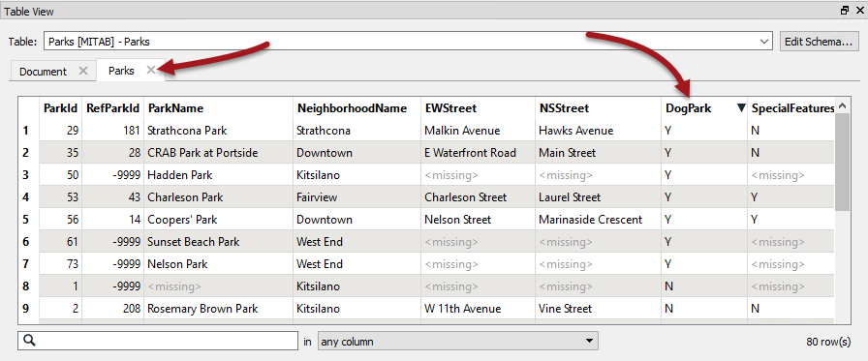Click the E Waterfront Road cell

[x=479, y=153]
